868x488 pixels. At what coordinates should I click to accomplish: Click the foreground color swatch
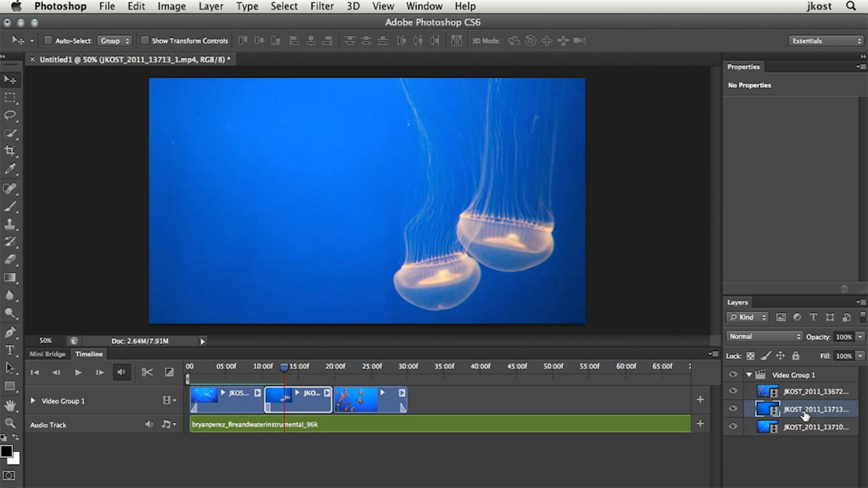click(7, 452)
